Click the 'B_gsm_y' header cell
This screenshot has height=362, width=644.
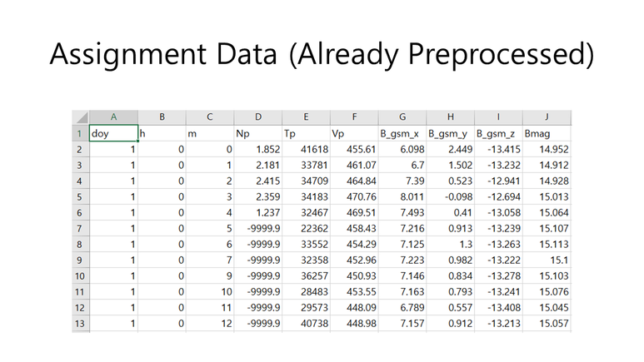[x=450, y=133]
